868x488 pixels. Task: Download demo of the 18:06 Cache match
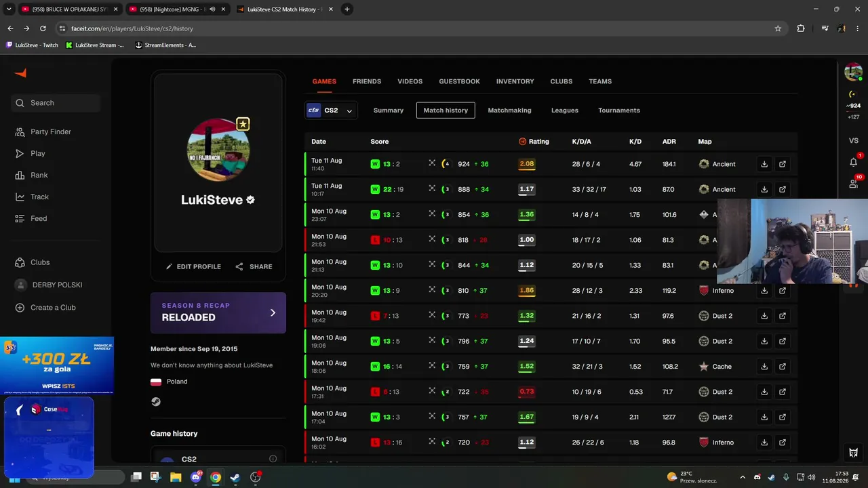pyautogui.click(x=764, y=367)
